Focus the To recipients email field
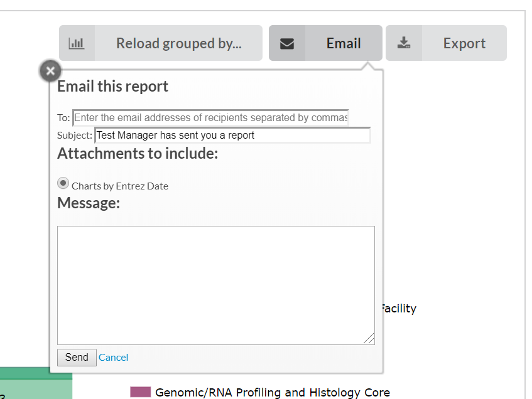 (210, 118)
